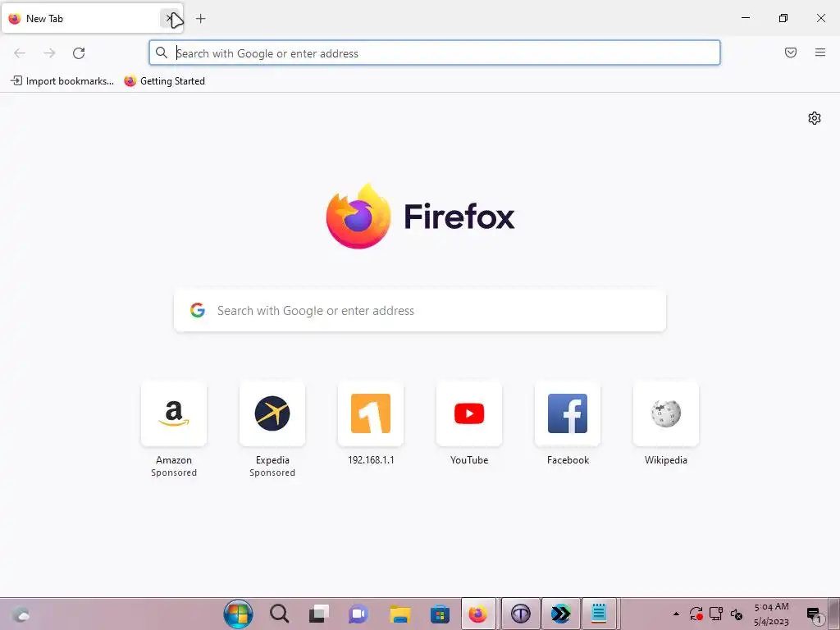Open Task View on the taskbar
Screen dimensions: 840x630
[x=319, y=614]
